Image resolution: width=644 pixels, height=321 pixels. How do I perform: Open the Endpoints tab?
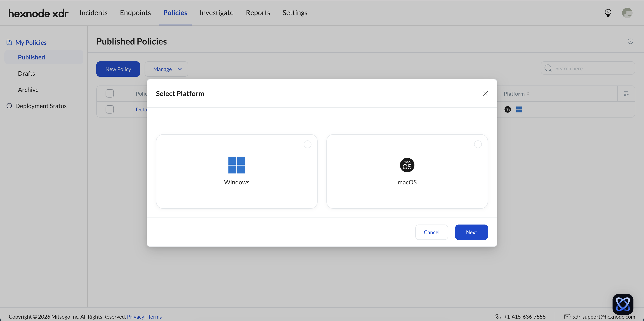pos(135,13)
